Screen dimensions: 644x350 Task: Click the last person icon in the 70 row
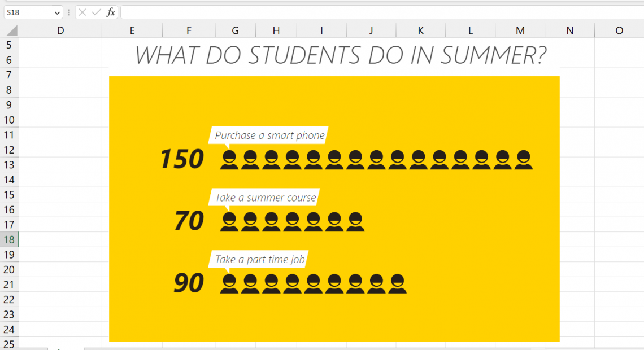(355, 222)
